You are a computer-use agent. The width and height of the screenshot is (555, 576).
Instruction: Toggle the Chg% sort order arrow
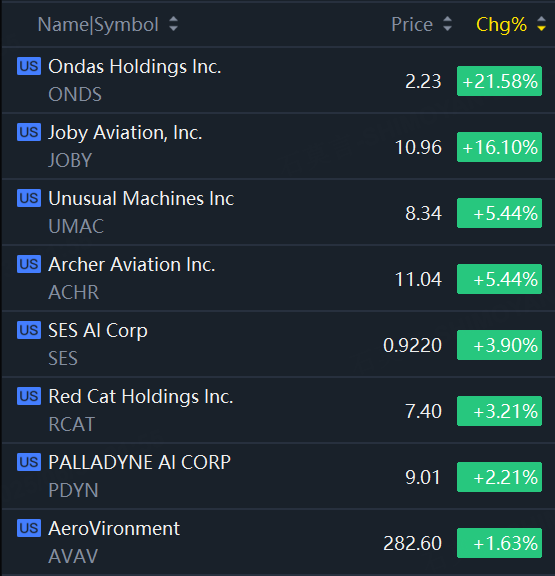coord(541,24)
